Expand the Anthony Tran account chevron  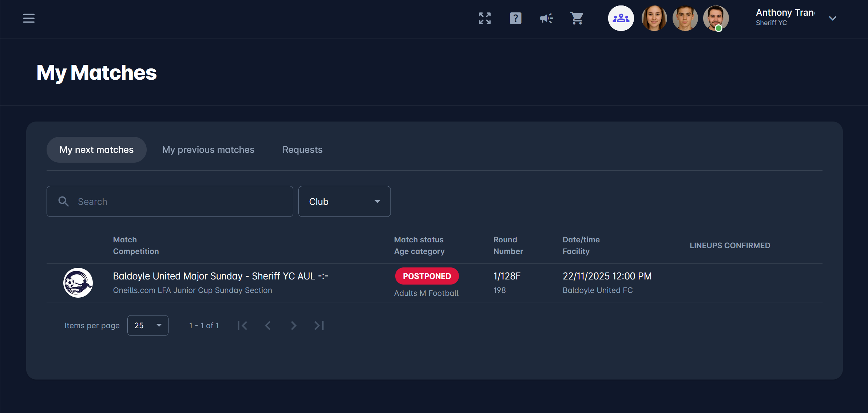pyautogui.click(x=832, y=18)
